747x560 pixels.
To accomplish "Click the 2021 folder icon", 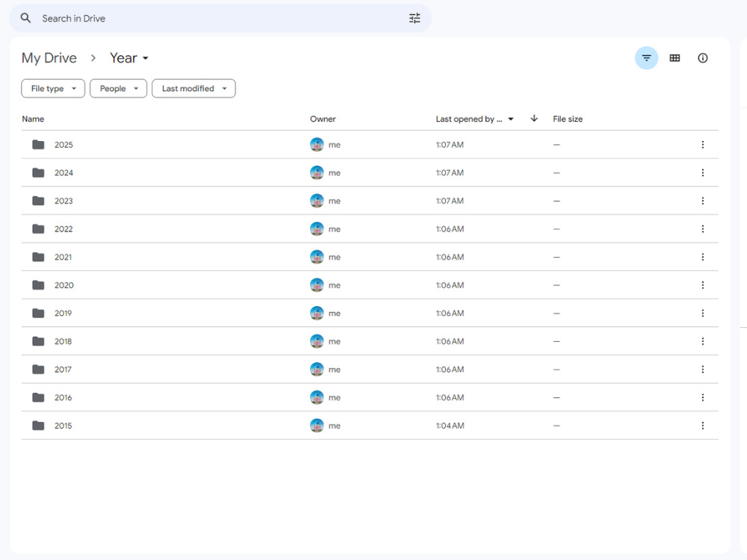I will (x=38, y=257).
